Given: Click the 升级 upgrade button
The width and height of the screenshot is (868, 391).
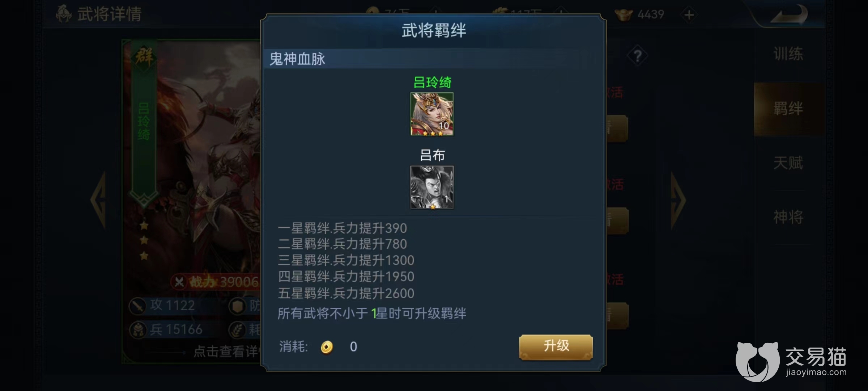Looking at the screenshot, I should click(556, 346).
